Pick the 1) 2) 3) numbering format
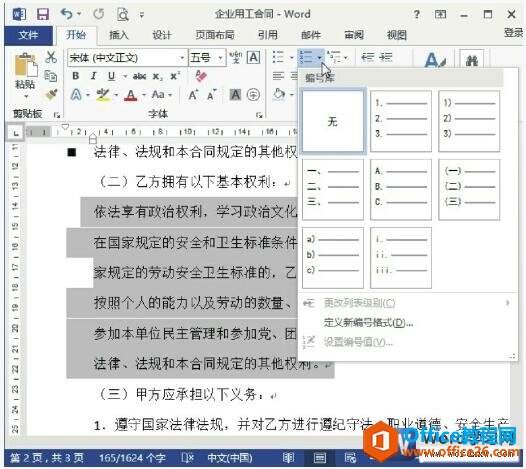This screenshot has width=526, height=469. point(469,121)
